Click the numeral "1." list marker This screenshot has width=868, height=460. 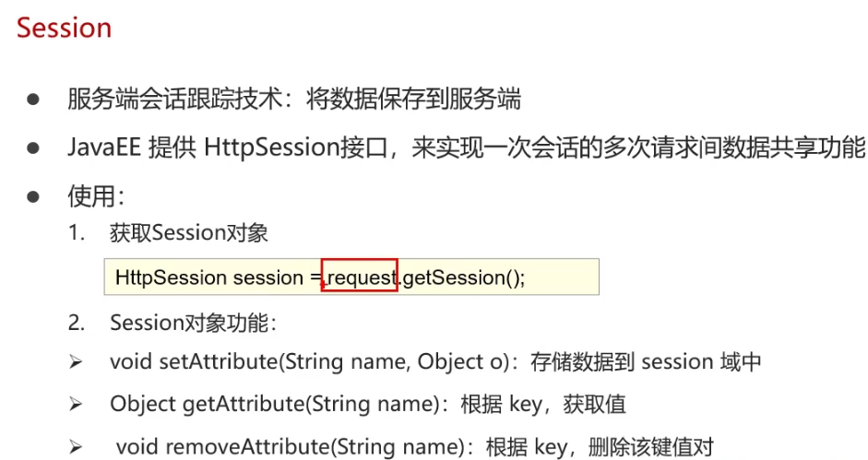(77, 232)
